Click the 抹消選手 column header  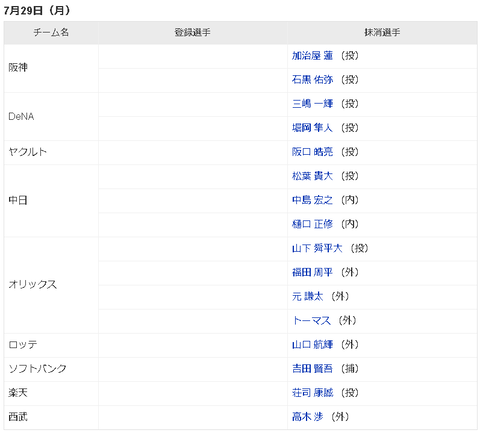tap(382, 32)
